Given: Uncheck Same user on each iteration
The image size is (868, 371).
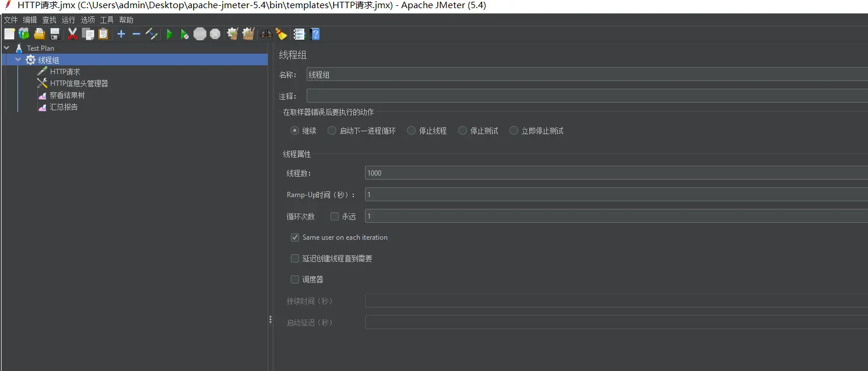Looking at the screenshot, I should point(295,237).
